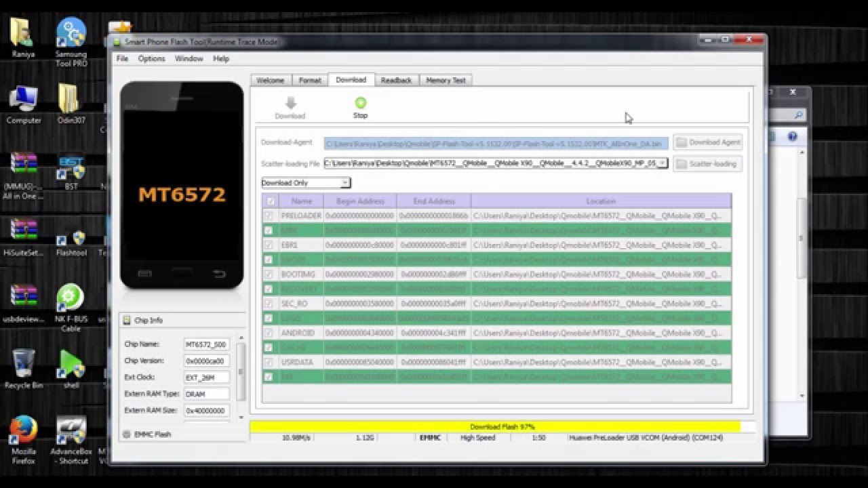Click the MT6572 text on phone image
This screenshot has width=868, height=488.
(182, 195)
